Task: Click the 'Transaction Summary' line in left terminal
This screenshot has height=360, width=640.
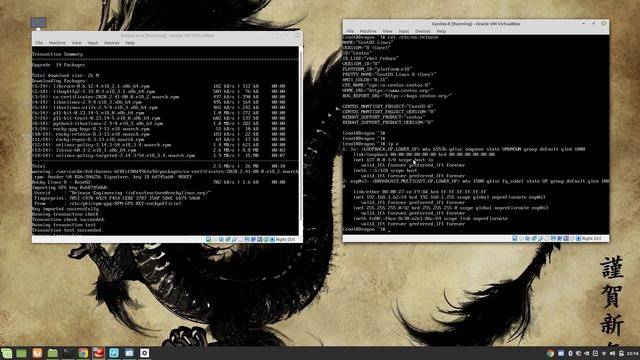Action: click(x=58, y=54)
